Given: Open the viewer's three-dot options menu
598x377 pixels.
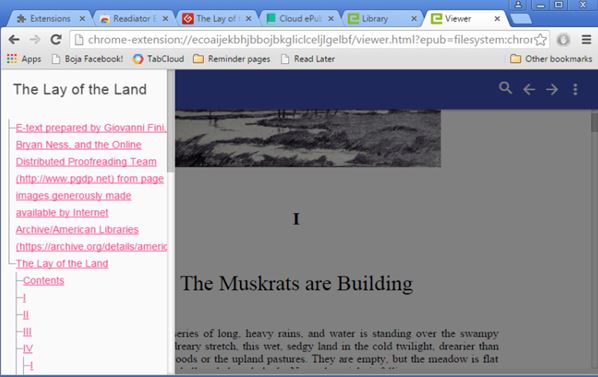Looking at the screenshot, I should tap(575, 90).
